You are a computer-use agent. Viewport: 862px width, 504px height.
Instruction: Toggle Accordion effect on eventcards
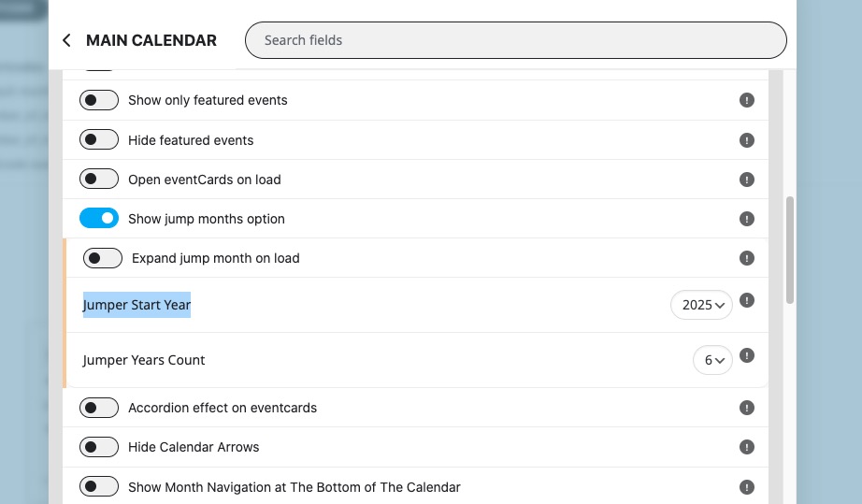99,408
